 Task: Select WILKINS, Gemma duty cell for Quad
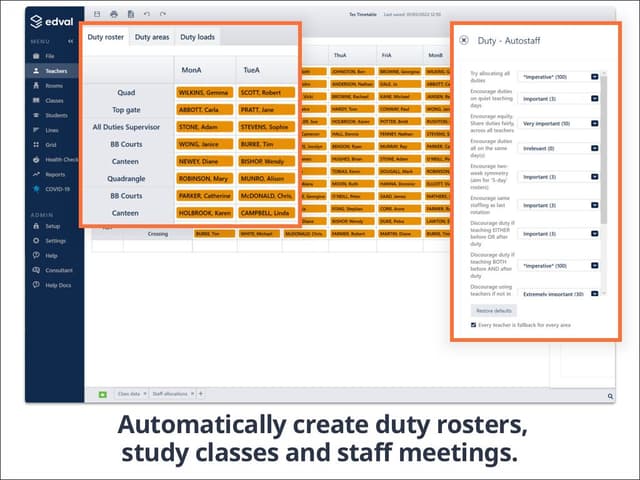click(x=205, y=92)
